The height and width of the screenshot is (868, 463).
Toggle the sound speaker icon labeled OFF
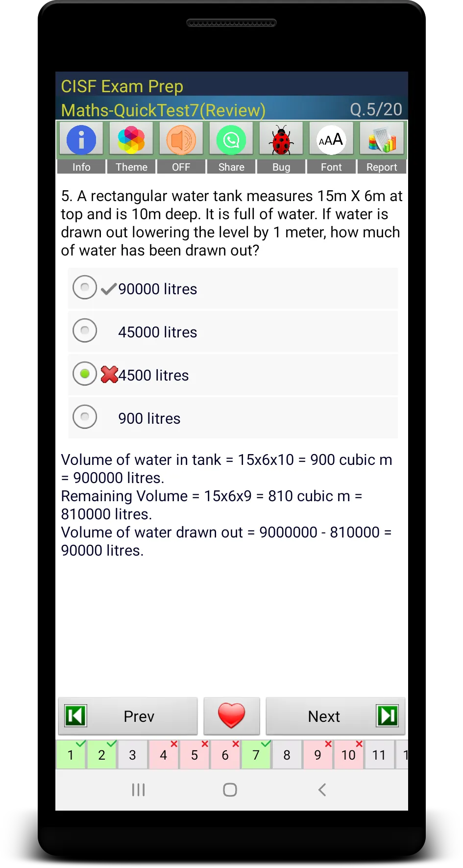point(181,140)
